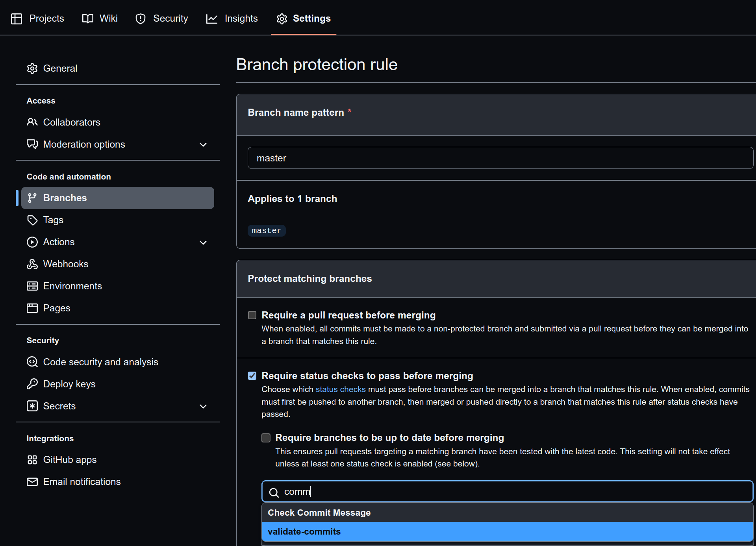This screenshot has height=546, width=756.
Task: Expand the Actions submenu chevron
Action: pyautogui.click(x=203, y=242)
